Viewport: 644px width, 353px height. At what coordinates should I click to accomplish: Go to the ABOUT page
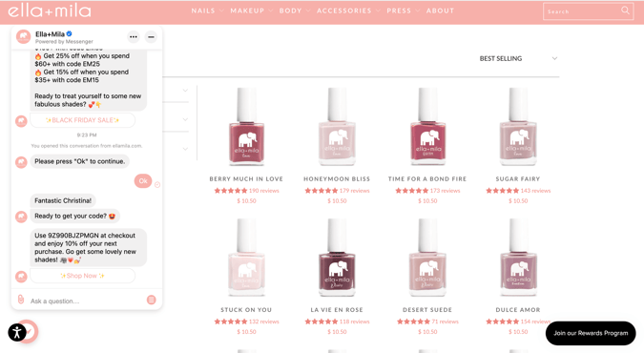(x=440, y=10)
